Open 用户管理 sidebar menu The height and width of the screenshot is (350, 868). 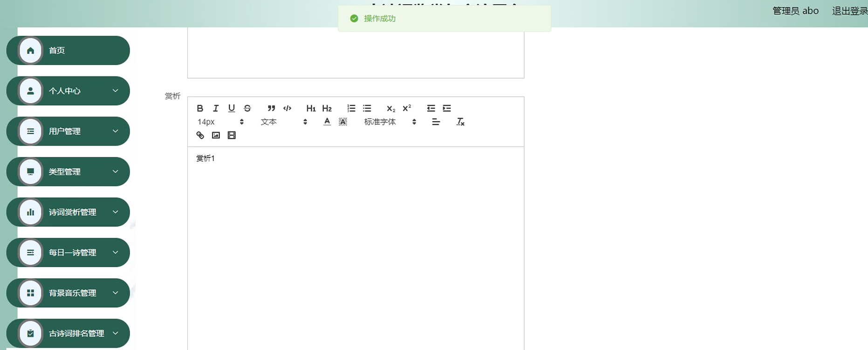tap(68, 131)
